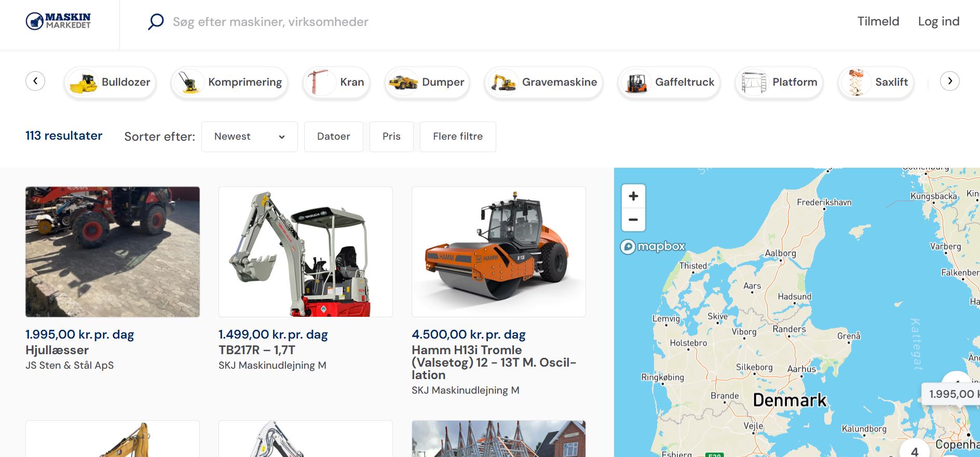Viewport: 980px width, 457px height.
Task: Select the Dumper truck icon
Action: point(403,83)
